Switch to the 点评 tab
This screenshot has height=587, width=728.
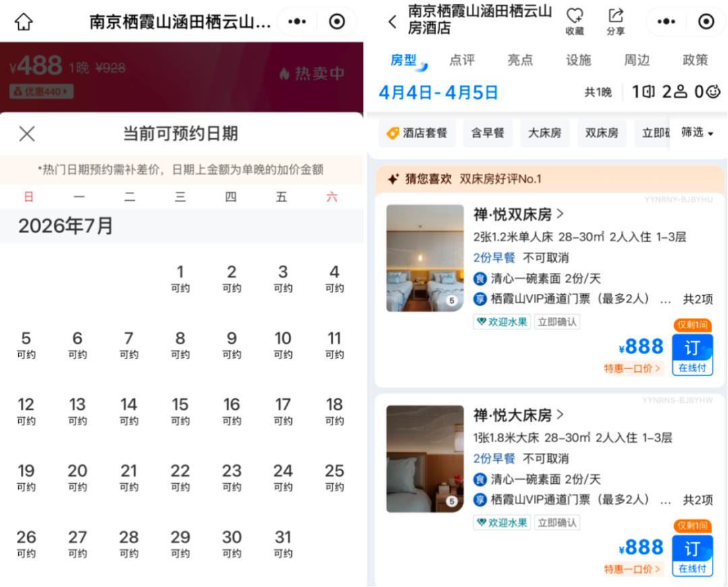(x=462, y=60)
